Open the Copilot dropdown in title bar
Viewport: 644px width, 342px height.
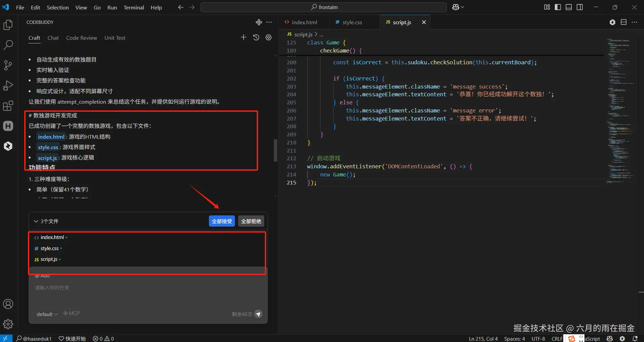coord(458,7)
